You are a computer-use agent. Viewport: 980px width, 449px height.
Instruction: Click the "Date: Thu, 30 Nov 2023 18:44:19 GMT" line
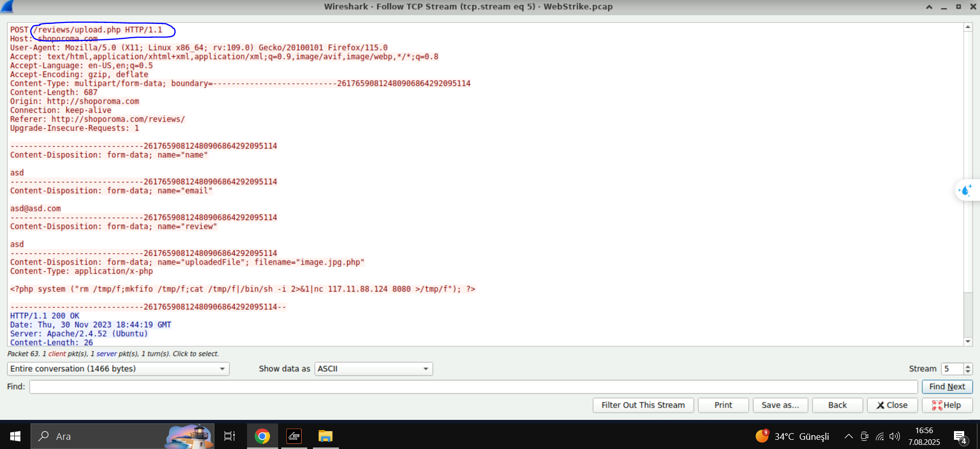(x=91, y=325)
